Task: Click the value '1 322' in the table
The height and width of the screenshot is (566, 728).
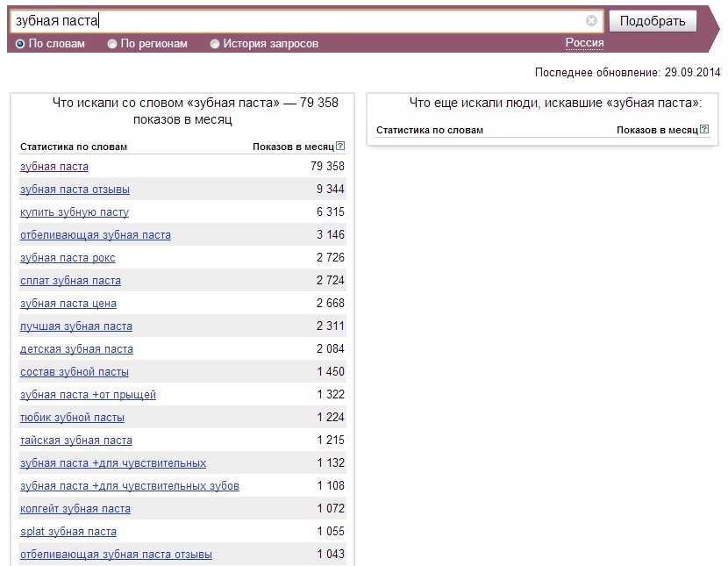Action: pos(331,394)
